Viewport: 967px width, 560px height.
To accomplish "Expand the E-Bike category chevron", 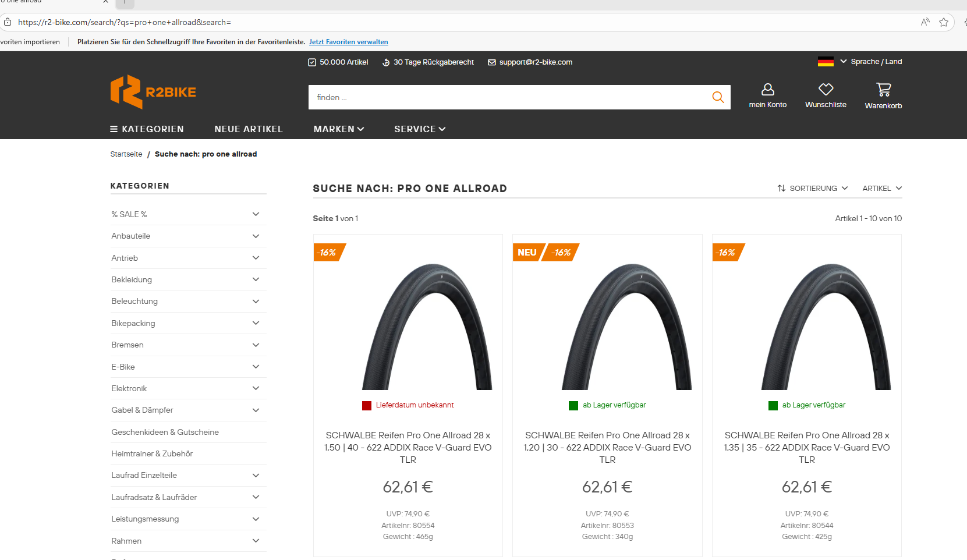I will point(256,367).
